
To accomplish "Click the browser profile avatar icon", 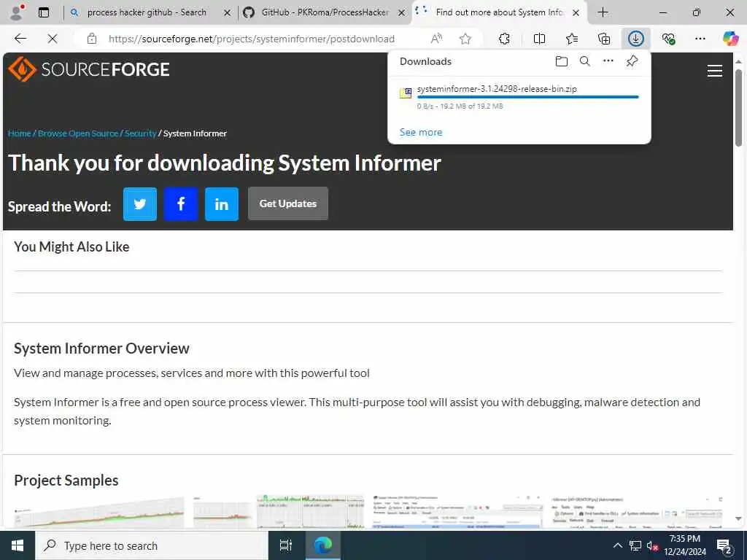I will [x=18, y=12].
